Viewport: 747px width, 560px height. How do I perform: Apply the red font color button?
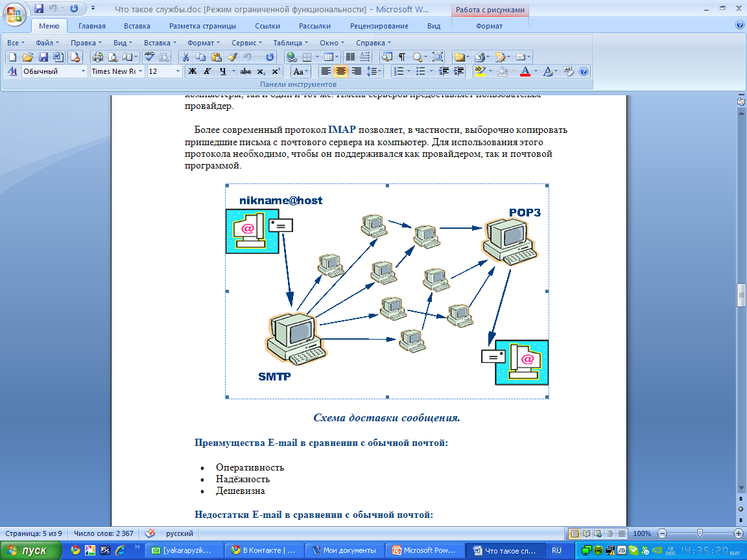525,71
